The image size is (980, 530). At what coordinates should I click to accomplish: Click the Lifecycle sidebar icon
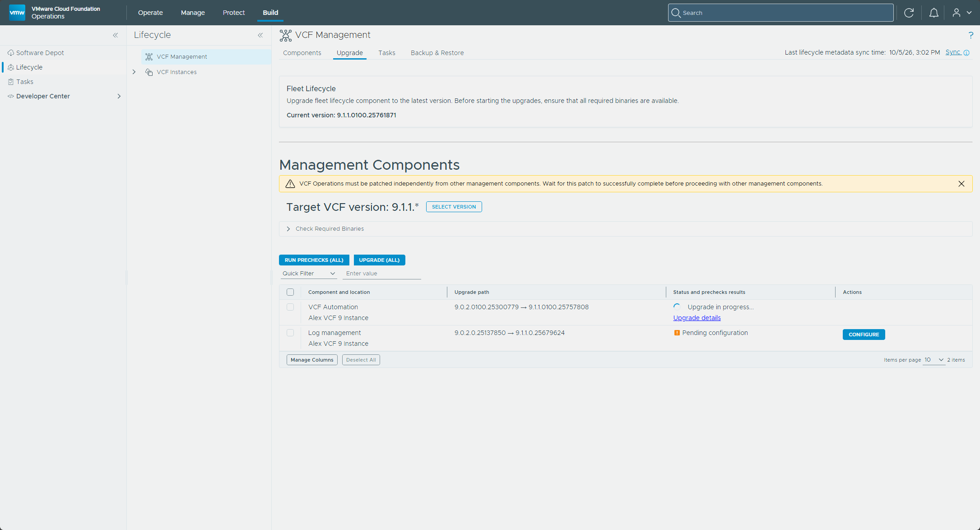pos(11,67)
